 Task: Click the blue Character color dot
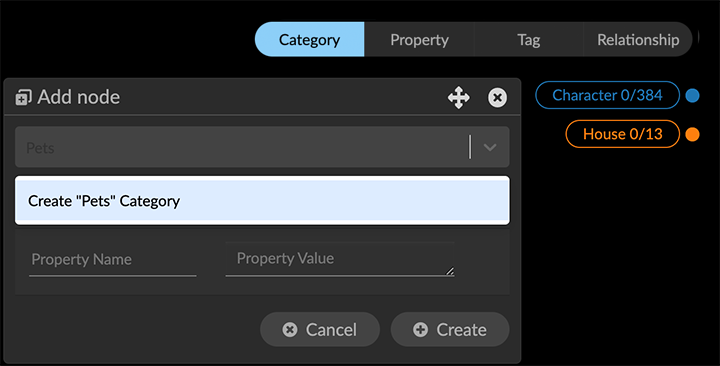point(692,95)
